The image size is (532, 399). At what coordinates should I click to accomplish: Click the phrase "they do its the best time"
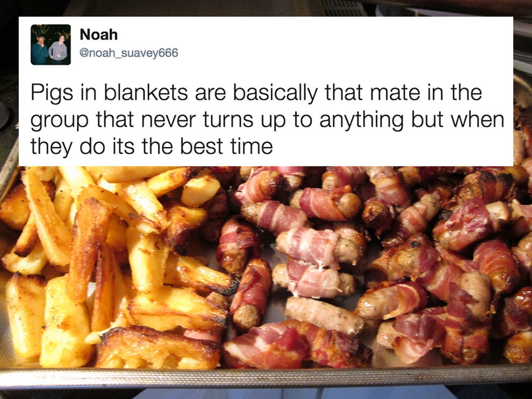click(152, 147)
